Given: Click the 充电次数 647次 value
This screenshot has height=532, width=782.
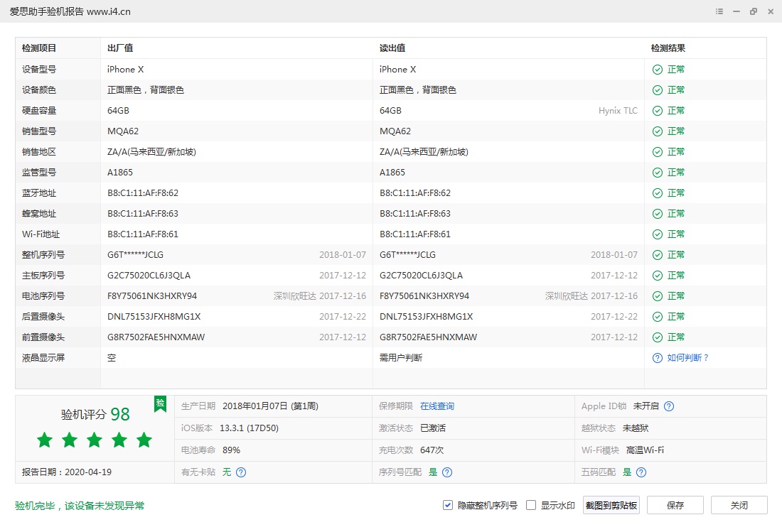Looking at the screenshot, I should (x=432, y=450).
